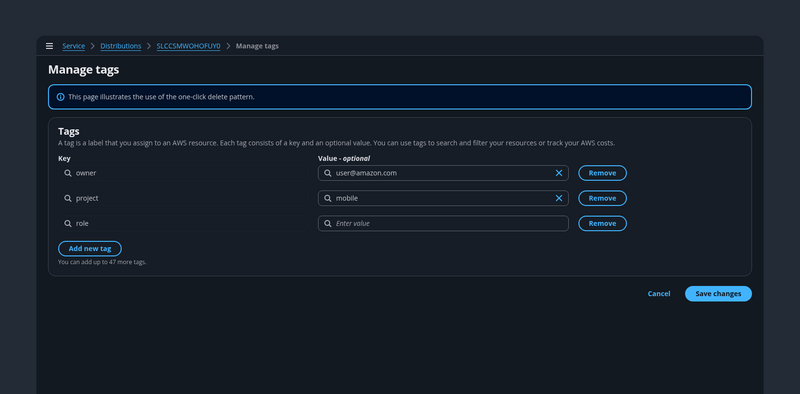
Task: Click search icon in mobile value field
Action: pos(328,198)
